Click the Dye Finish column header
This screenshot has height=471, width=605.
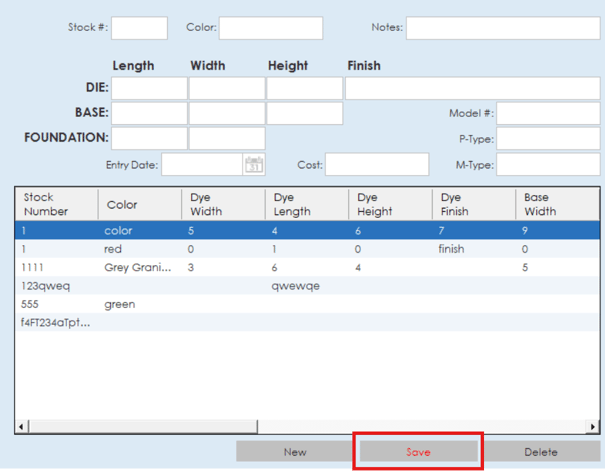(472, 204)
